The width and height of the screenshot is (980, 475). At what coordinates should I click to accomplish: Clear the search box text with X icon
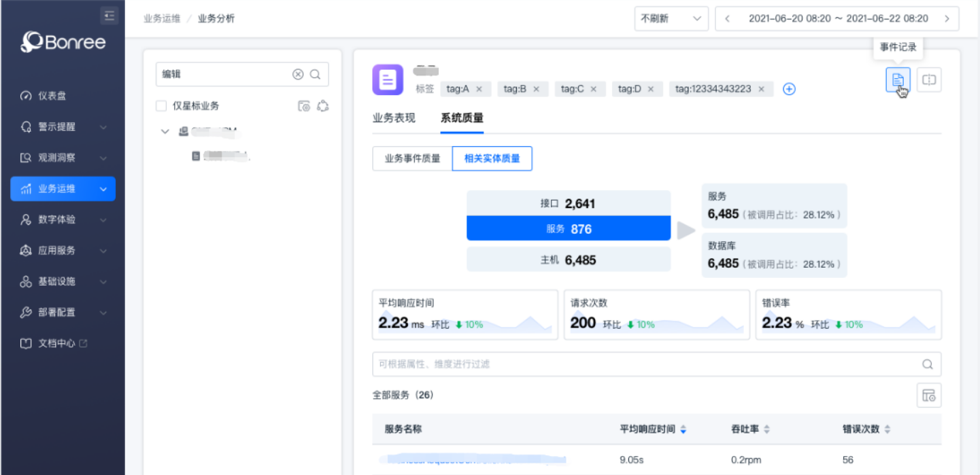tap(298, 75)
